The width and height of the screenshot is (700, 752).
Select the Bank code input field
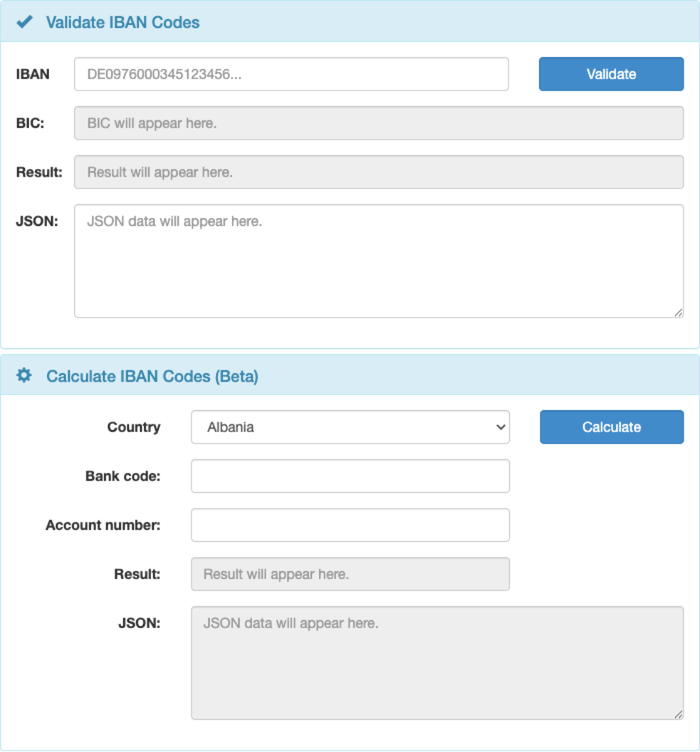point(350,476)
